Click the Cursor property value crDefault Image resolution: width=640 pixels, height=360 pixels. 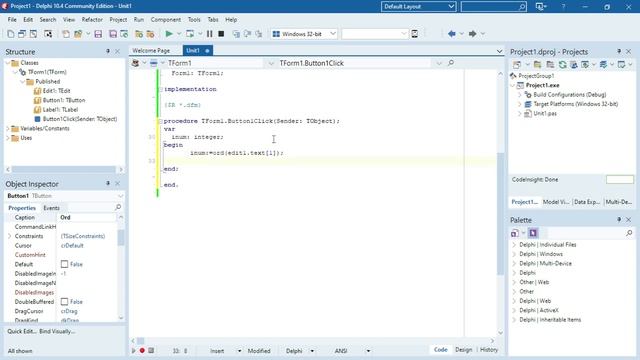(72, 246)
